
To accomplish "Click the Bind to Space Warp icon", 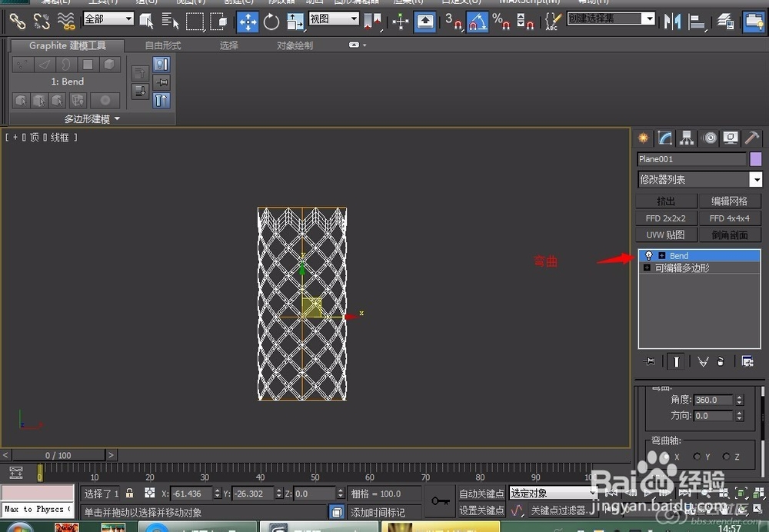I will [x=65, y=21].
